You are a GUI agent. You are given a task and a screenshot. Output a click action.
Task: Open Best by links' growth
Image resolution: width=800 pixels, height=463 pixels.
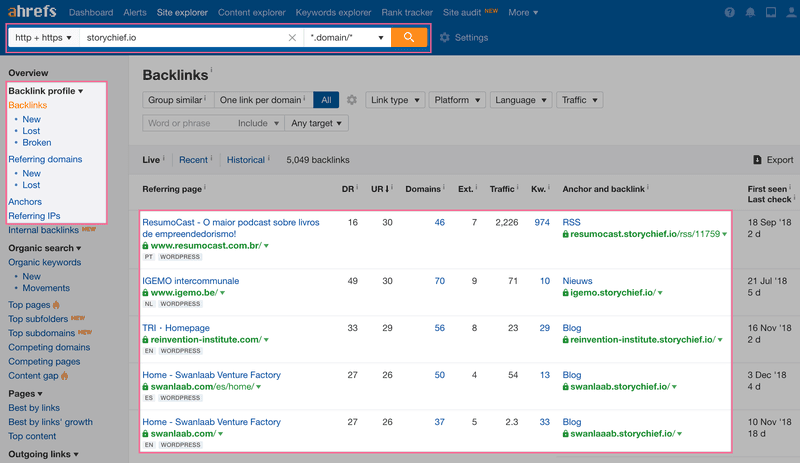51,422
